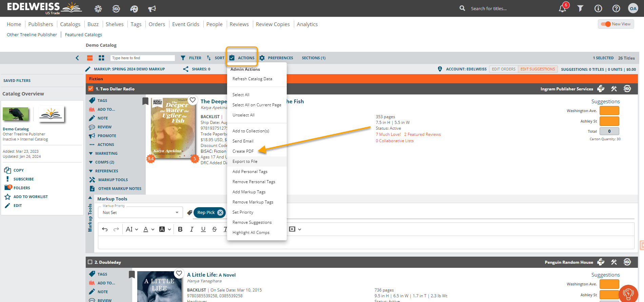Screen dimensions: 644x302
Task: Click 2 Featured Reviews link
Action: (422, 134)
